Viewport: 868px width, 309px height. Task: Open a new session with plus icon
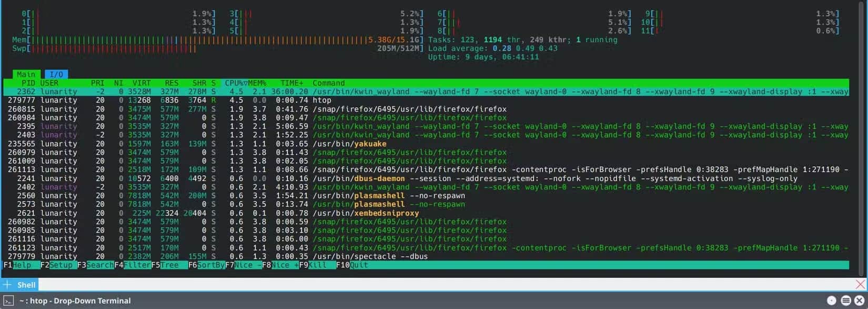[x=7, y=284]
